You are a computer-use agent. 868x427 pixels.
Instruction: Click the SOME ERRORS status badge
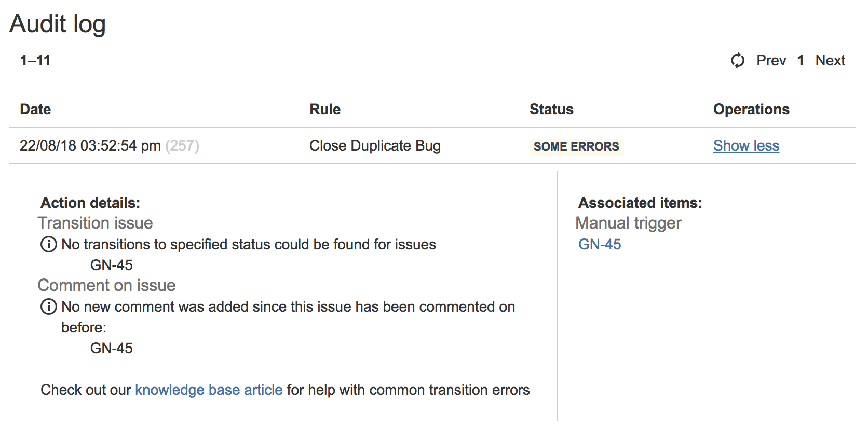576,146
